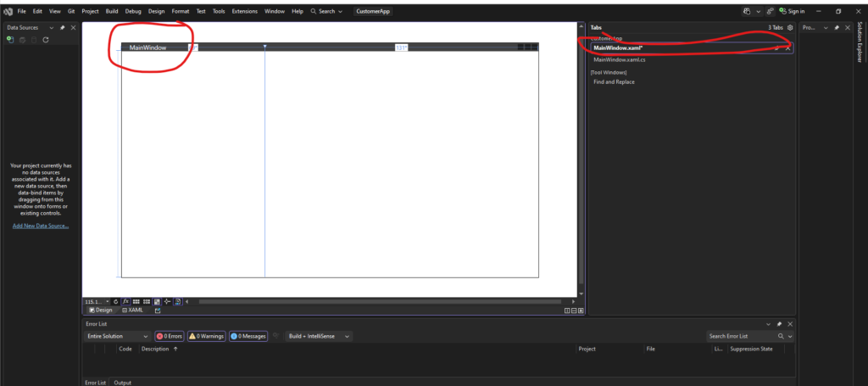The image size is (868, 386).
Task: Switch to the Design tab
Action: (101, 310)
